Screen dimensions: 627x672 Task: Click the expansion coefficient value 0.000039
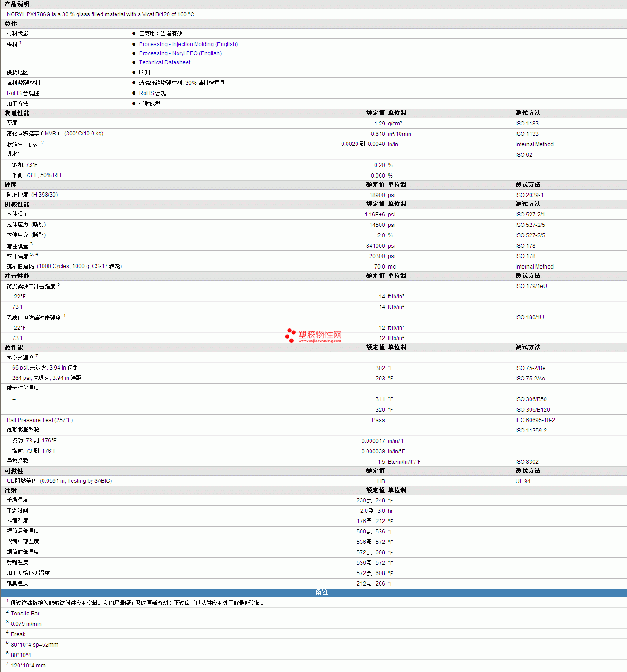tap(373, 451)
